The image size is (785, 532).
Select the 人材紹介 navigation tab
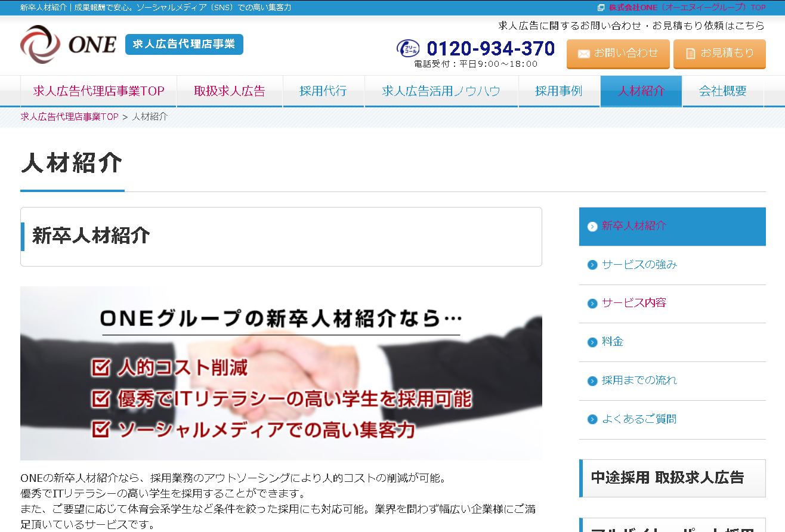coord(641,91)
